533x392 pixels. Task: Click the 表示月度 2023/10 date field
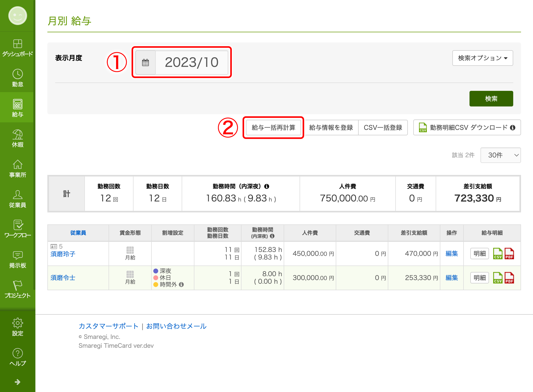coord(192,62)
